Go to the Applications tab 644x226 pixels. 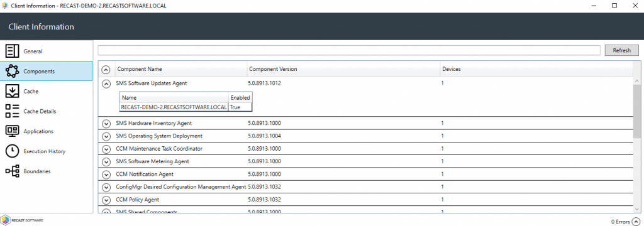pyautogui.click(x=47, y=131)
